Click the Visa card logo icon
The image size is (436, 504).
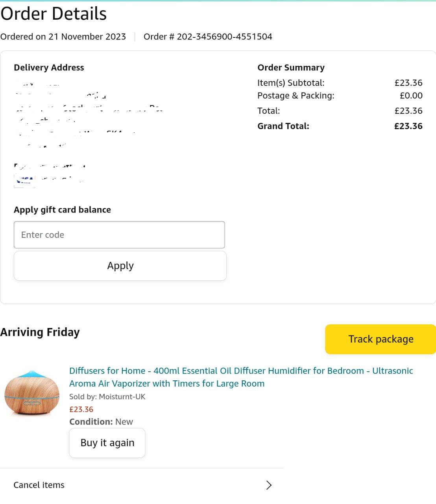click(x=25, y=180)
